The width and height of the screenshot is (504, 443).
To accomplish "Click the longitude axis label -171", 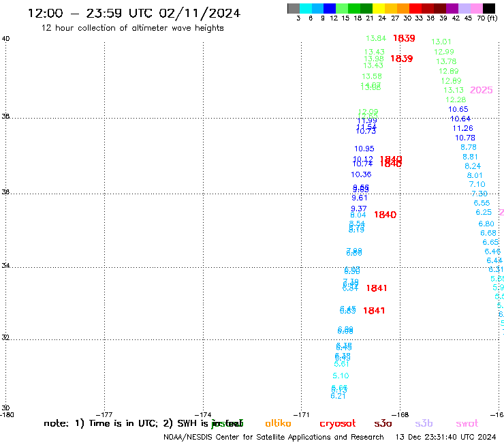I will 301,415.
